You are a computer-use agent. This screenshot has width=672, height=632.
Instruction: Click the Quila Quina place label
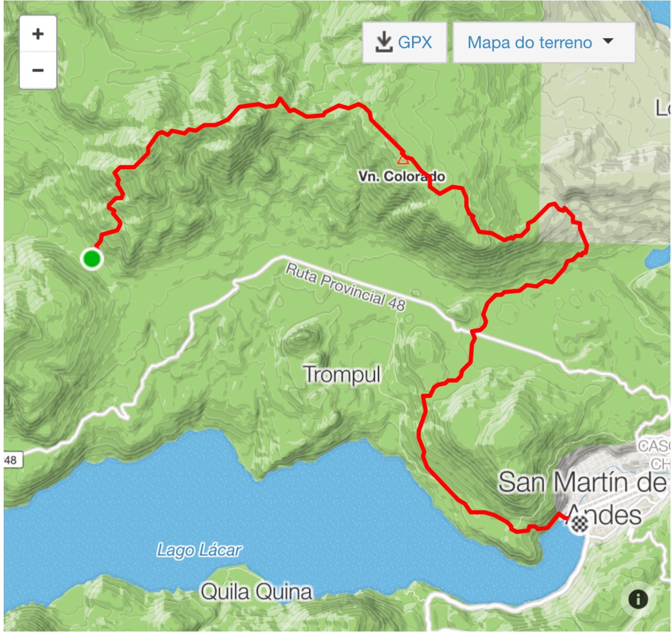click(256, 592)
